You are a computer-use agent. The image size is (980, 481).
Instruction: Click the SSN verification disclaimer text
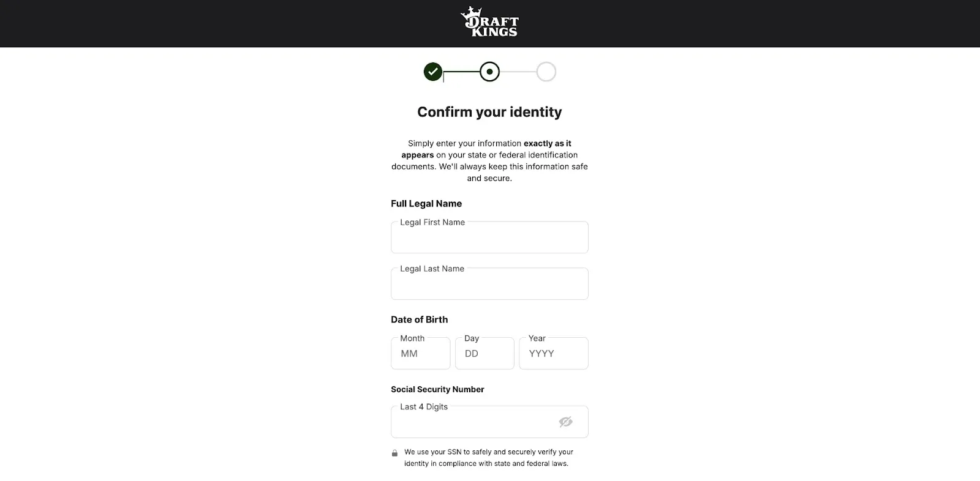488,458
